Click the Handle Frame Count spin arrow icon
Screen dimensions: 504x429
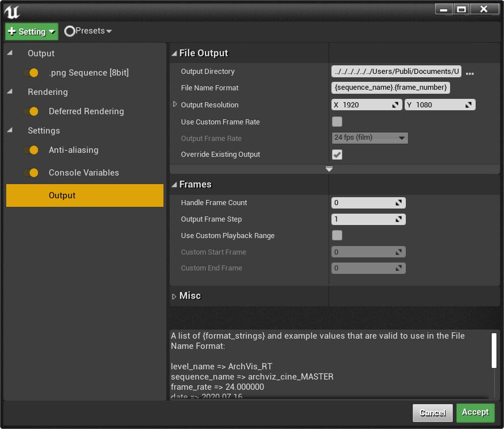point(399,203)
